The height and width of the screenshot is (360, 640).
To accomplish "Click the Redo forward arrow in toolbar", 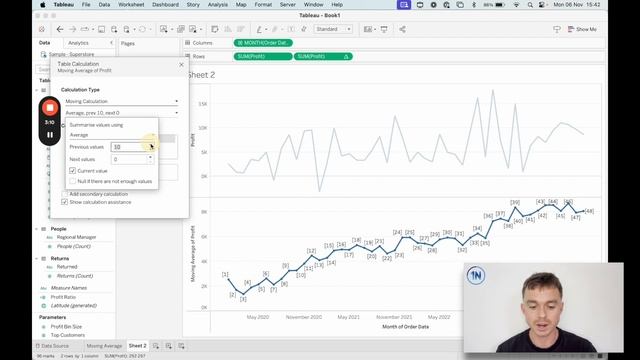I will (x=73, y=29).
